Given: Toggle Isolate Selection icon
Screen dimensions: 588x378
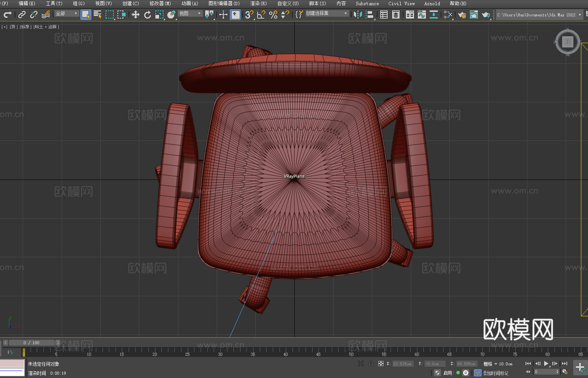Looking at the screenshot, I should [361, 364].
